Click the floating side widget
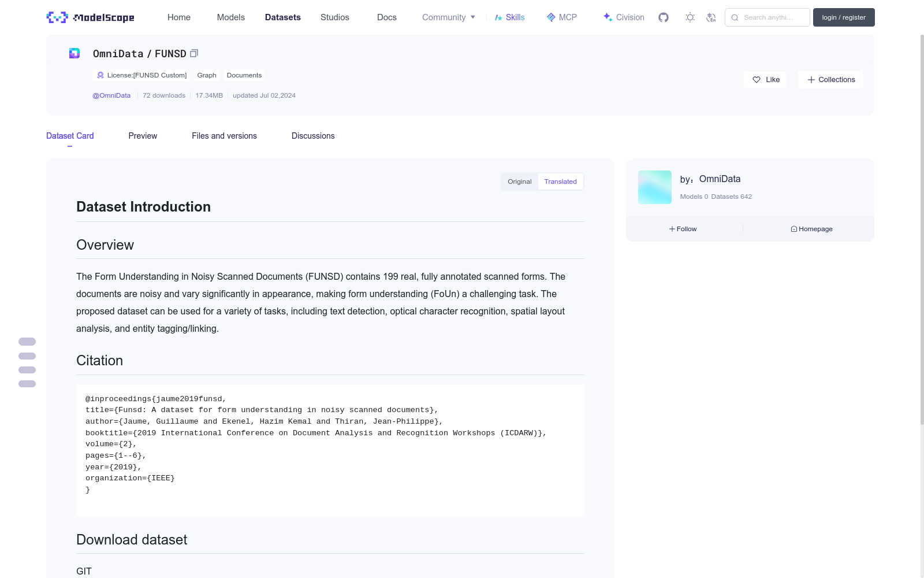Image resolution: width=924 pixels, height=578 pixels. pyautogui.click(x=27, y=362)
